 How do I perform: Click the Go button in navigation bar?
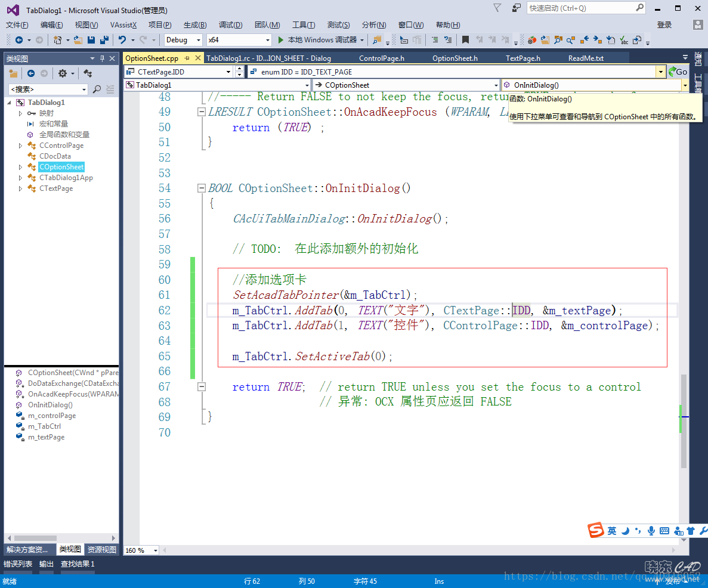[678, 72]
